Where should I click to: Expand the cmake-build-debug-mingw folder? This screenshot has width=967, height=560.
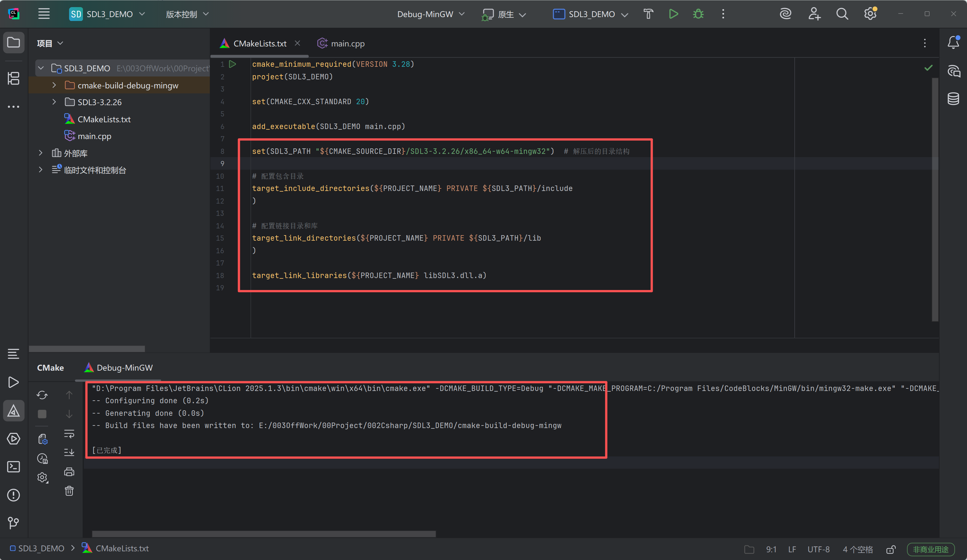click(54, 85)
